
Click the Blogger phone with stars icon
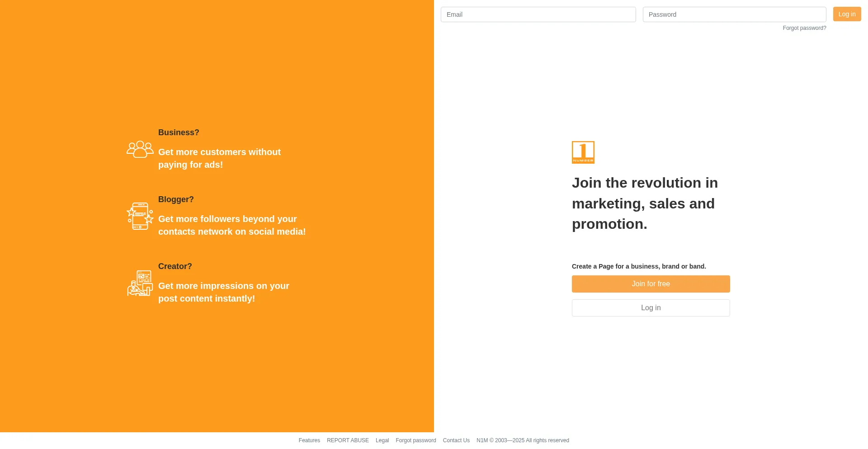coord(140,216)
